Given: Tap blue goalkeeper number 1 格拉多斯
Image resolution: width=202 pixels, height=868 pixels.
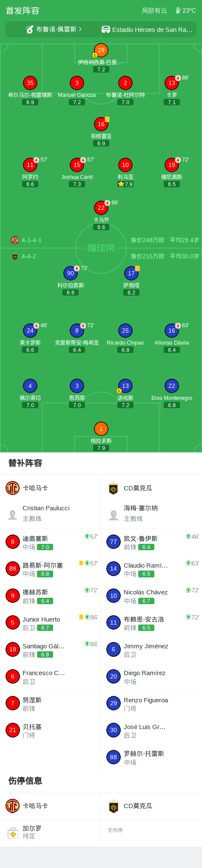Looking at the screenshot, I should [x=101, y=429].
